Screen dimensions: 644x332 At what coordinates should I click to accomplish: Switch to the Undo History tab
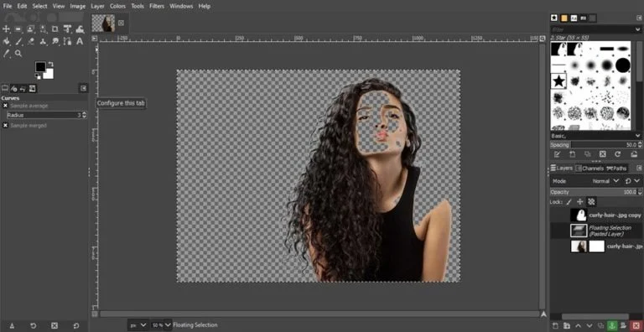[23, 88]
